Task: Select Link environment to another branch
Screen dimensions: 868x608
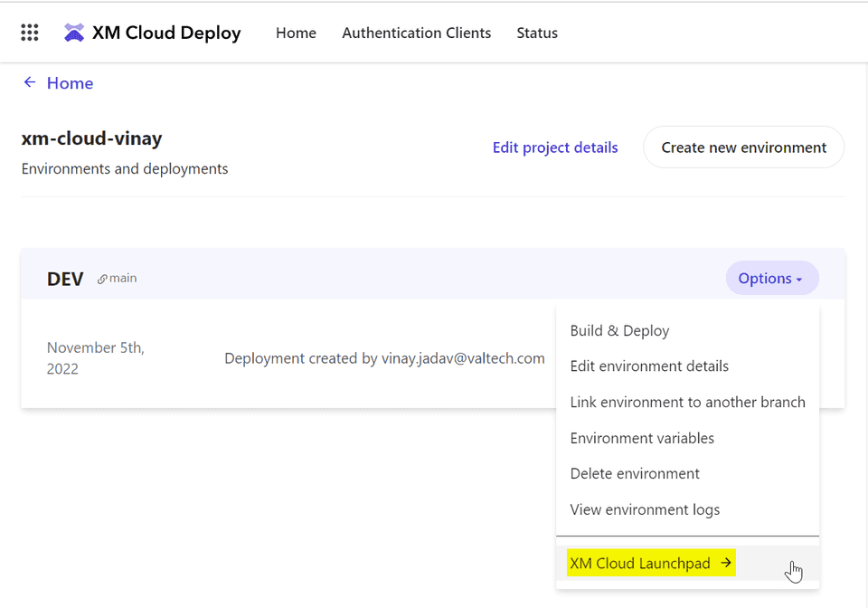Action: point(687,403)
